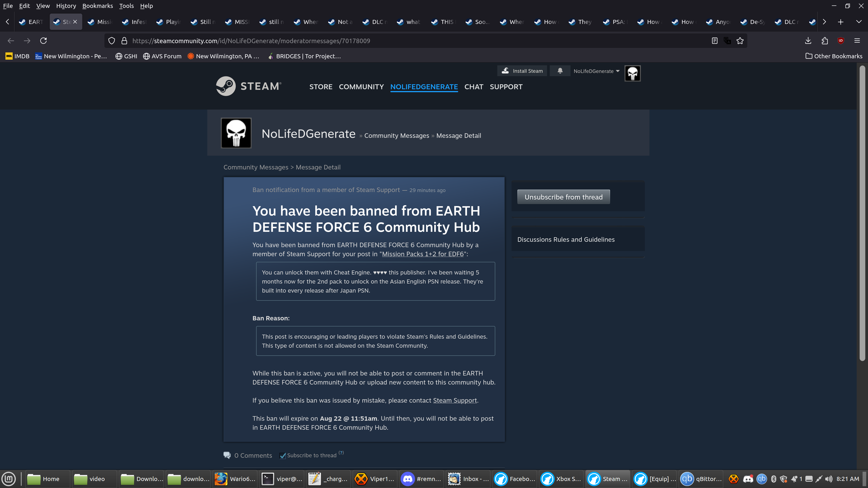Screen dimensions: 868x488
Task: Uncheck the Subscribe to thread checkbox
Action: tap(283, 456)
